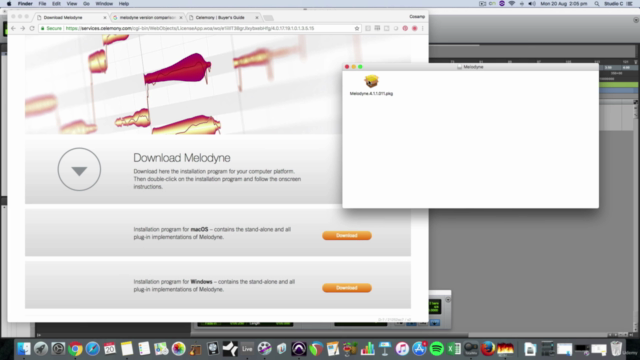Open the View menu
Screen dimensions: 640x360
tap(71, 4)
